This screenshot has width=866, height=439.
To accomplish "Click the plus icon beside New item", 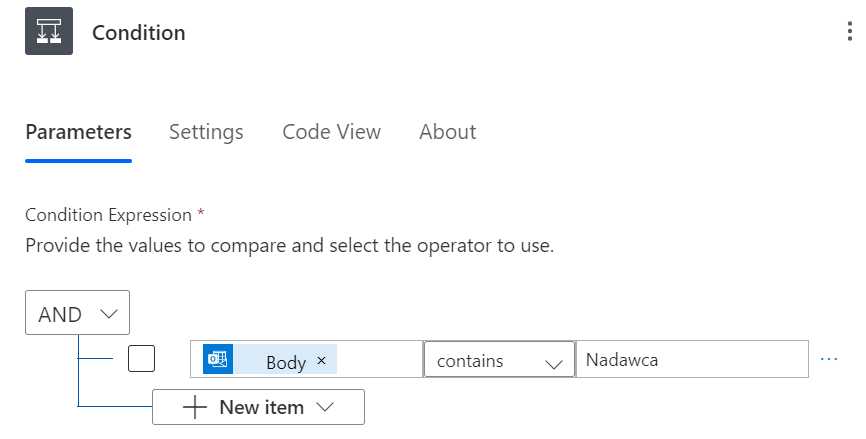I will click(195, 407).
